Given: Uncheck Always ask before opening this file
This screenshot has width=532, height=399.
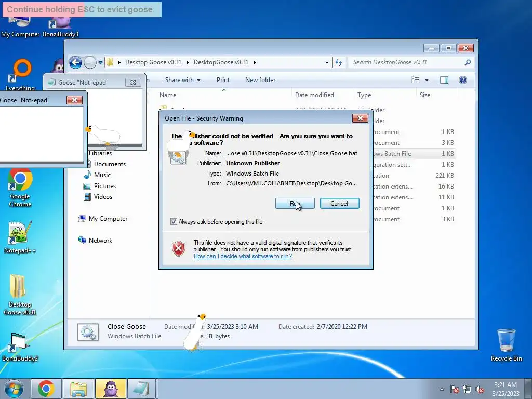Looking at the screenshot, I should [x=174, y=222].
